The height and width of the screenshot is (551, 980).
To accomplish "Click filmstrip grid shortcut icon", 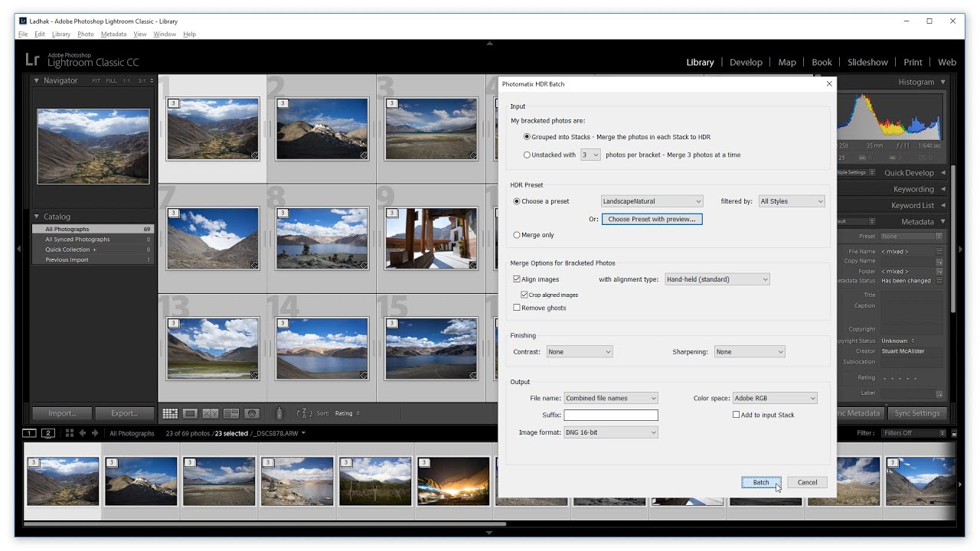I will tap(70, 433).
